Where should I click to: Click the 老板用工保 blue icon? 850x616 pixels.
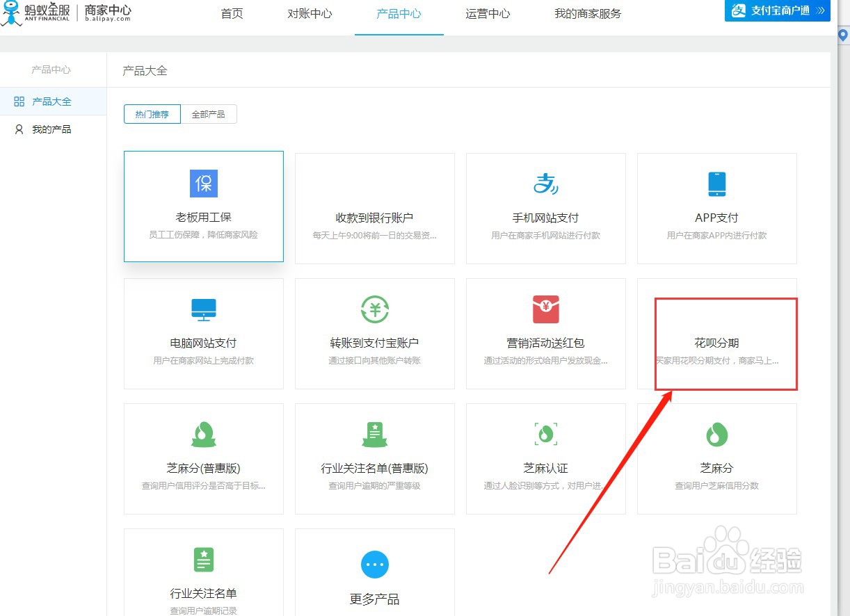click(204, 184)
